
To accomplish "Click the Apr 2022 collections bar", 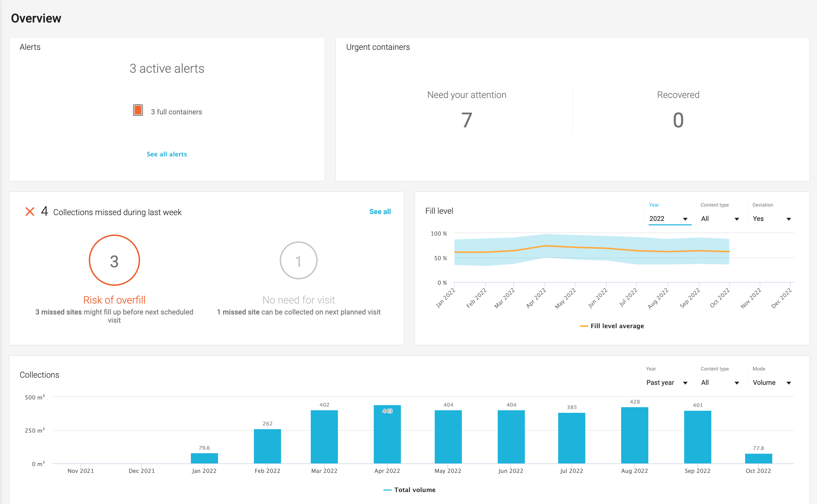I will (387, 435).
